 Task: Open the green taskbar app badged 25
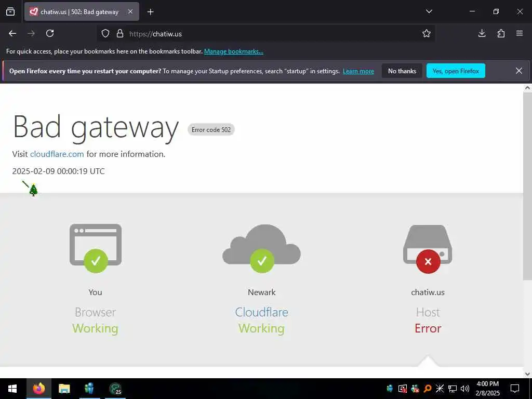point(115,389)
